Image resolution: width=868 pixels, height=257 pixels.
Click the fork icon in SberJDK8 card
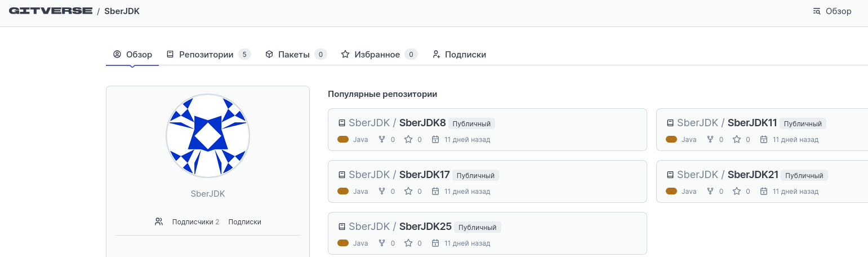tap(382, 139)
